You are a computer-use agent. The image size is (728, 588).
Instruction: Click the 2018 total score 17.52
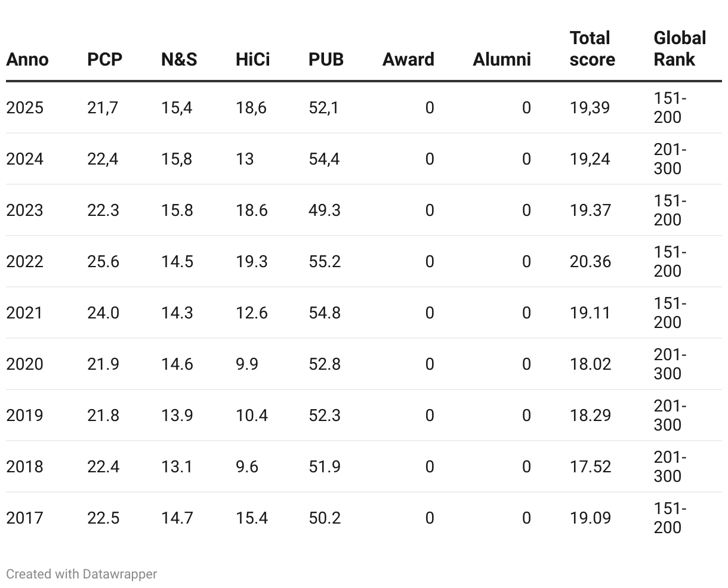(x=590, y=467)
